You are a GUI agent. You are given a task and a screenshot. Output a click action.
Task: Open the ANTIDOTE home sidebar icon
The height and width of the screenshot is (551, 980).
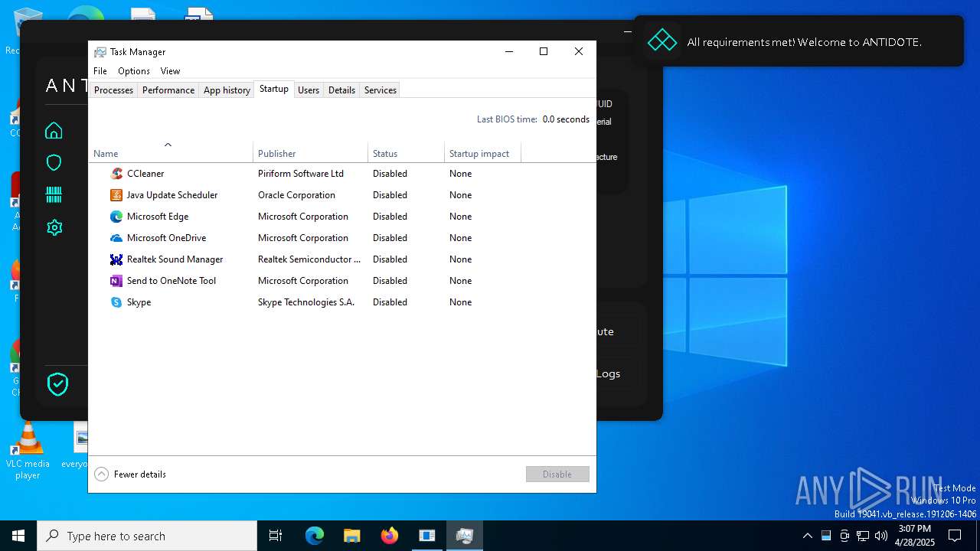pos(54,131)
